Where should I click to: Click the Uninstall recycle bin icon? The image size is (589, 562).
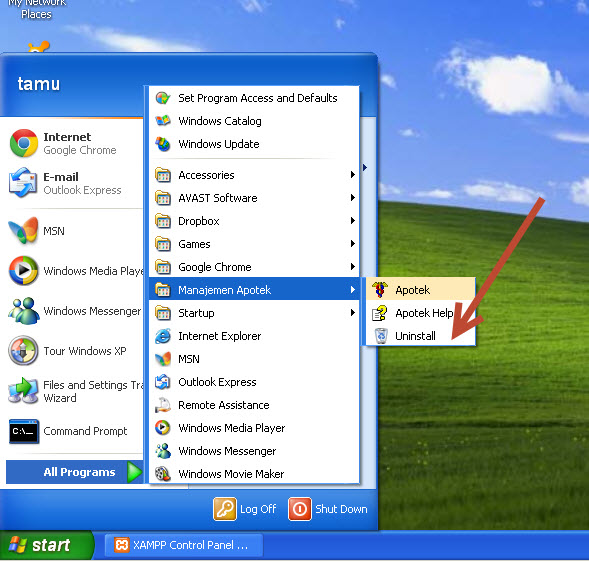point(381,336)
